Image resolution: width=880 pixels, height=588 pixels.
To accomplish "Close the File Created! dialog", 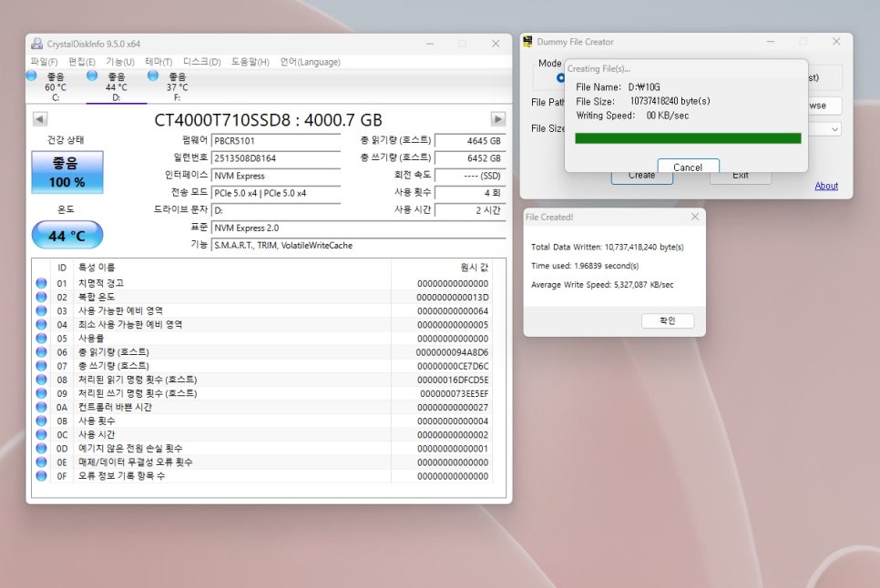I will click(695, 217).
